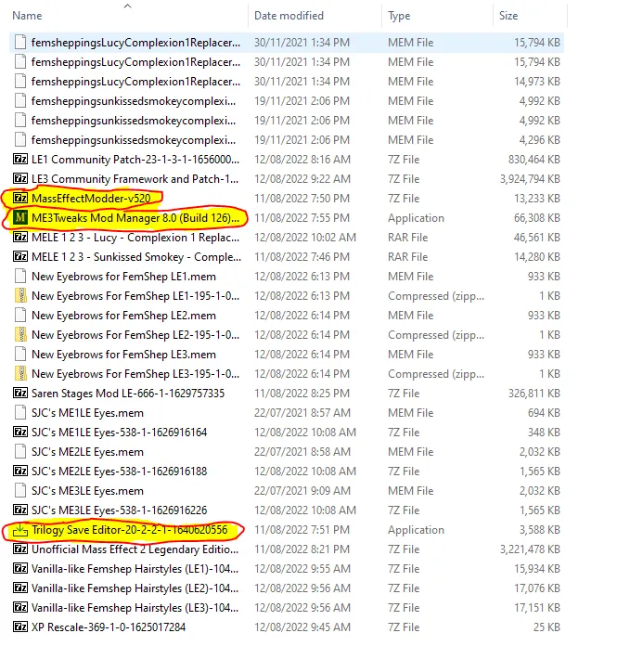Select LE1 Community Patch file name
Image resolution: width=617 pixels, height=672 pixels.
coord(135,160)
